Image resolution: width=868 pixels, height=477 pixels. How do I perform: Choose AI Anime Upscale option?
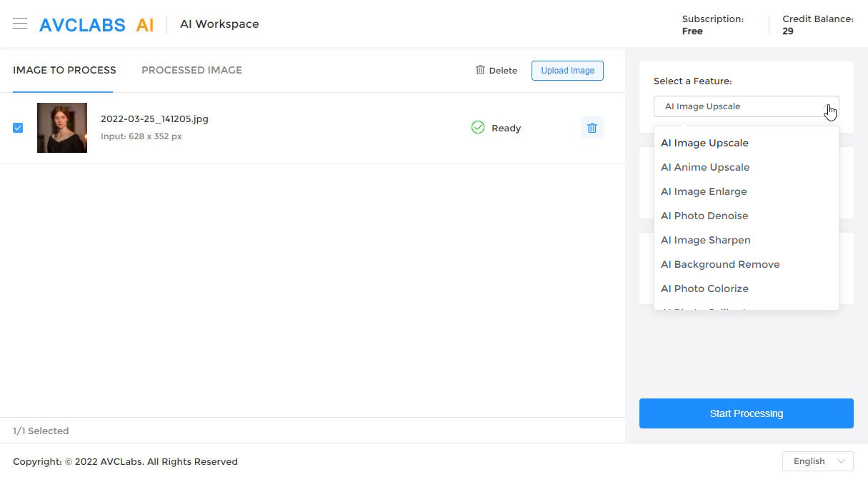point(747,167)
